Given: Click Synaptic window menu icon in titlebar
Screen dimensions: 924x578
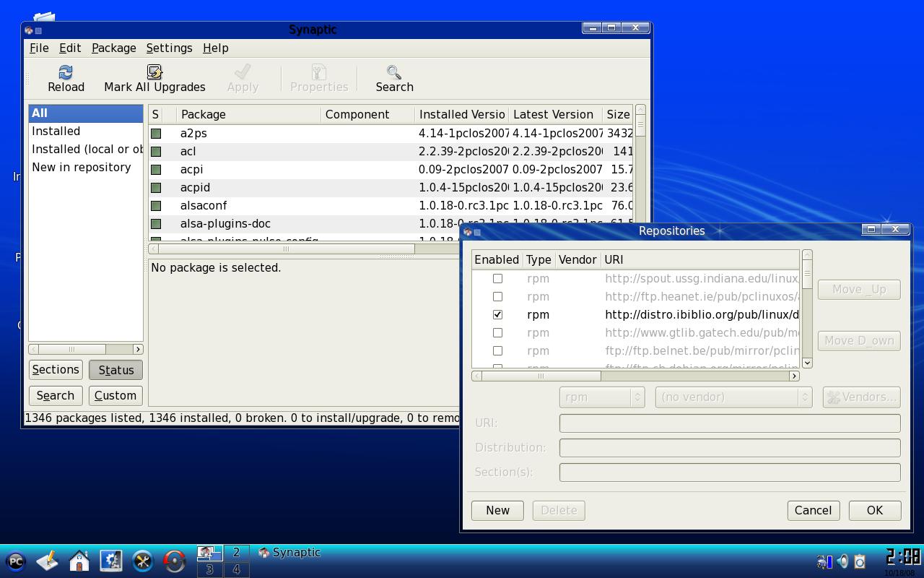Looking at the screenshot, I should [x=29, y=30].
